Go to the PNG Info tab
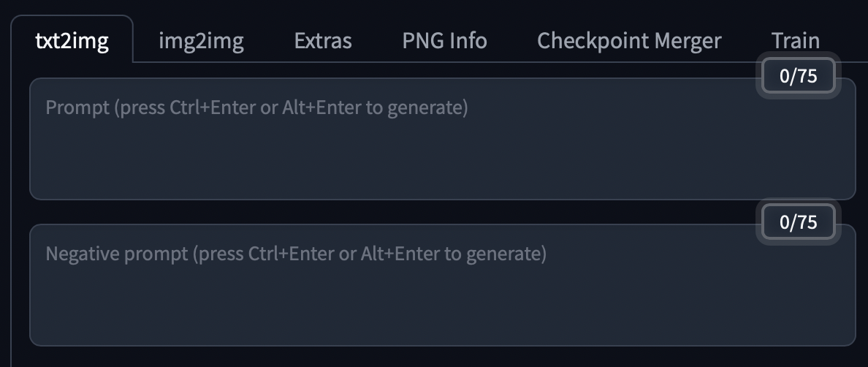Viewport: 868px width, 367px height. 444,40
